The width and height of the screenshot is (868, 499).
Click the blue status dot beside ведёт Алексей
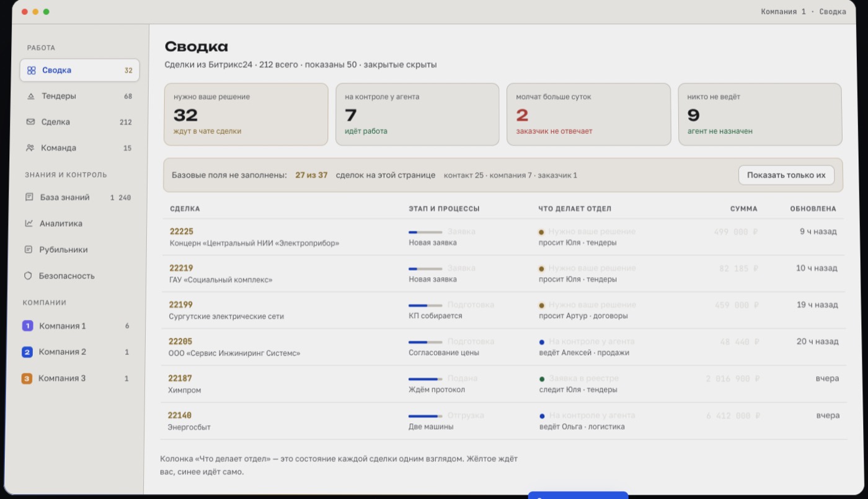click(x=542, y=342)
